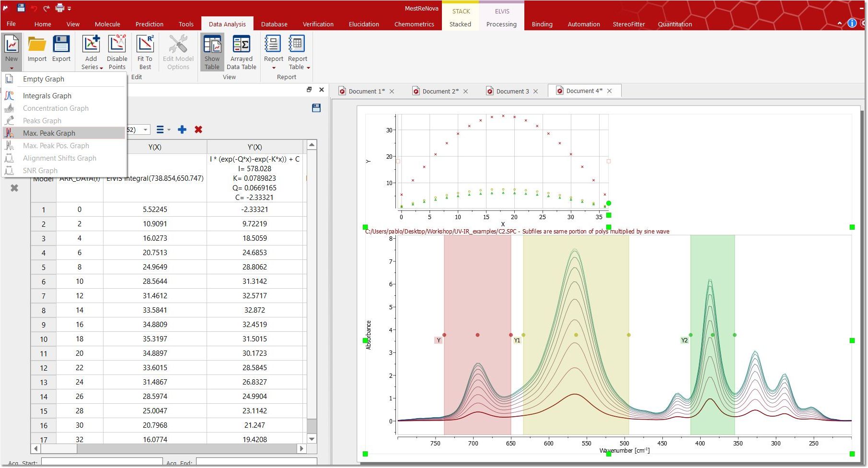Click the undo arrow in title bar

pos(34,8)
